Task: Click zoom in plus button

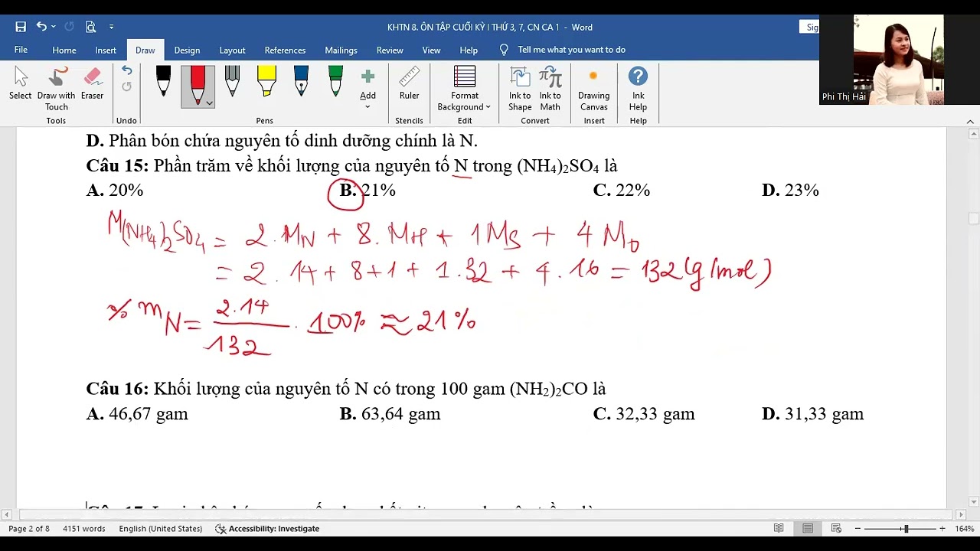Action: 942,529
